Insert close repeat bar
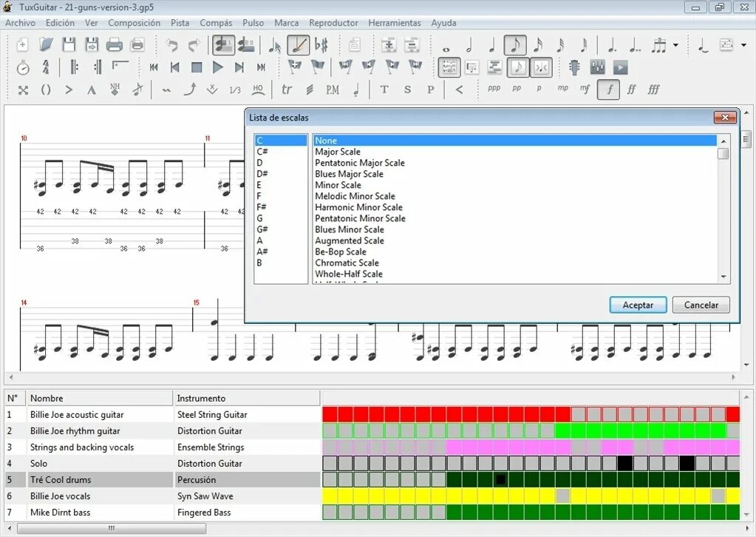The image size is (756, 537). 98,67
